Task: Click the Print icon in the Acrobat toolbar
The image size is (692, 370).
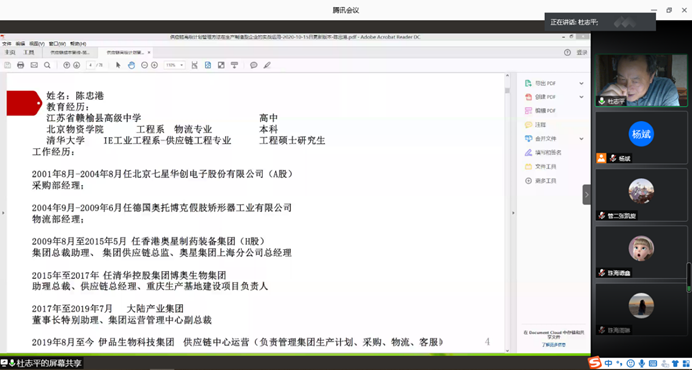Action: pos(20,65)
